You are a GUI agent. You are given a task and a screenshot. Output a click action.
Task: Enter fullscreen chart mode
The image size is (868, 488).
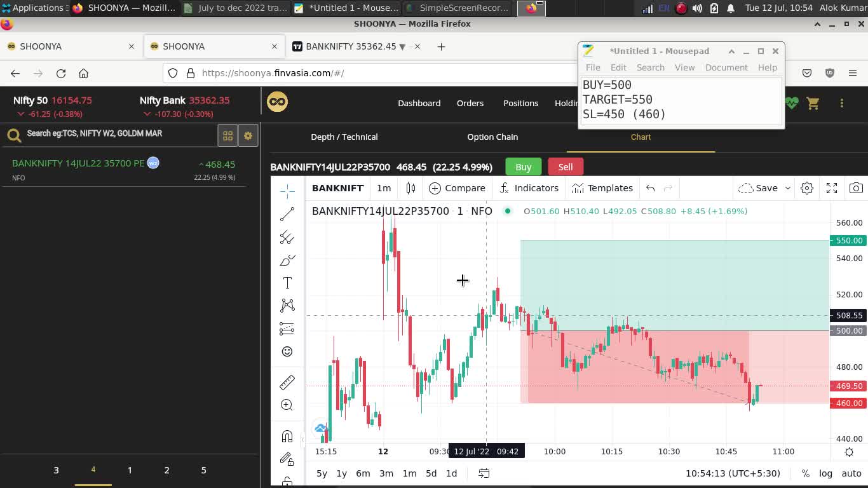click(x=832, y=188)
